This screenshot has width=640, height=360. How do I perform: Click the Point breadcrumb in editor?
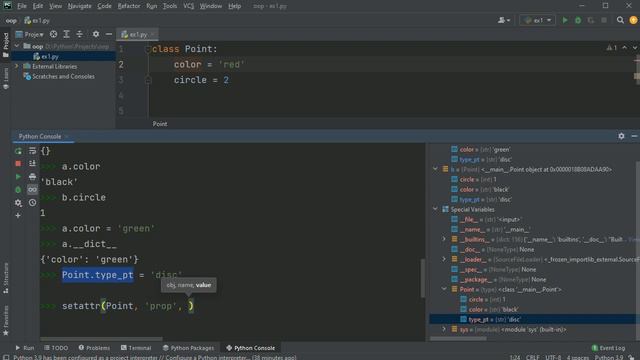point(160,124)
